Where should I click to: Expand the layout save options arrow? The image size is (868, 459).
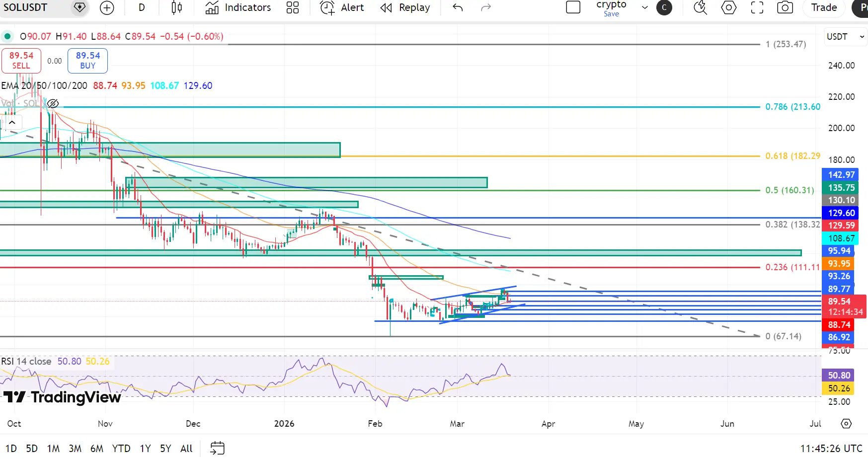click(645, 7)
